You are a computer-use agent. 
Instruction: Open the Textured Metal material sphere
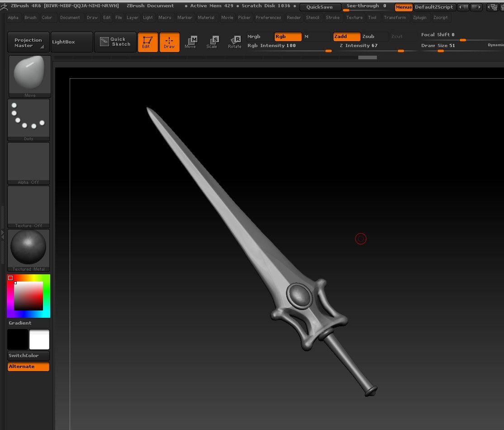point(29,250)
